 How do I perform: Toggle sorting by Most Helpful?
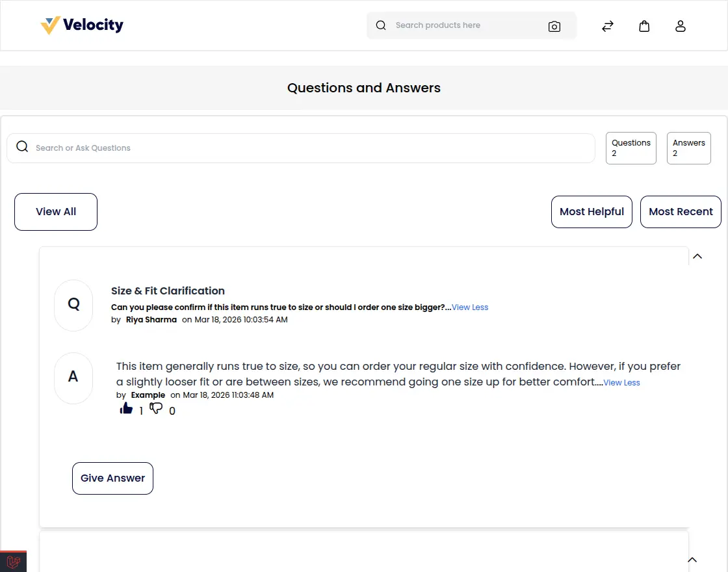[591, 211]
